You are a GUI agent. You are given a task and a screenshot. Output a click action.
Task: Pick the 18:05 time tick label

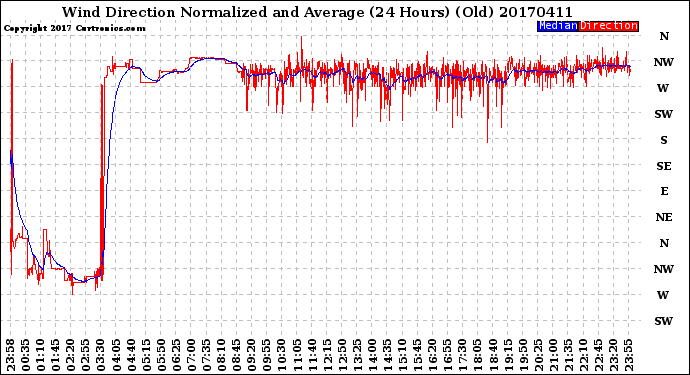477,355
